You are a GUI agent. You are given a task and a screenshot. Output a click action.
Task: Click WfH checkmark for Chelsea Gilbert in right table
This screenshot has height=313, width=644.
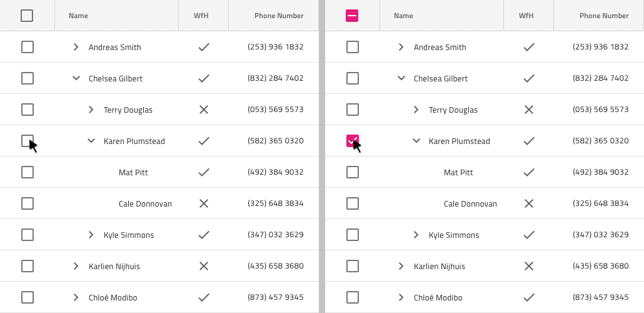tap(528, 78)
